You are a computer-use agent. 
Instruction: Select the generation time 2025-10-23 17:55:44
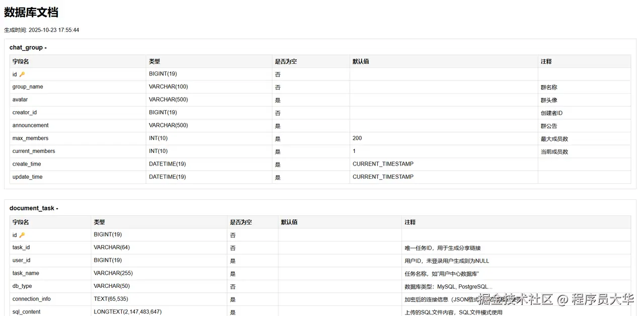pos(54,30)
